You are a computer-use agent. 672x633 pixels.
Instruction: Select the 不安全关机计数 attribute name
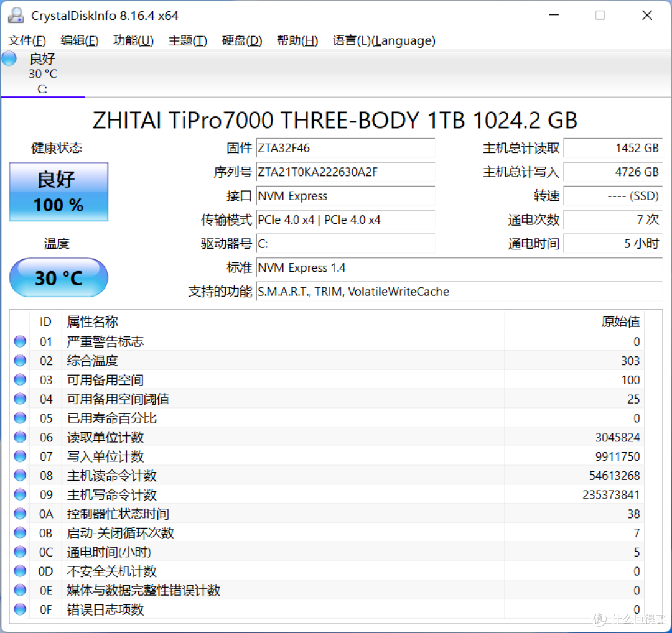click(111, 571)
